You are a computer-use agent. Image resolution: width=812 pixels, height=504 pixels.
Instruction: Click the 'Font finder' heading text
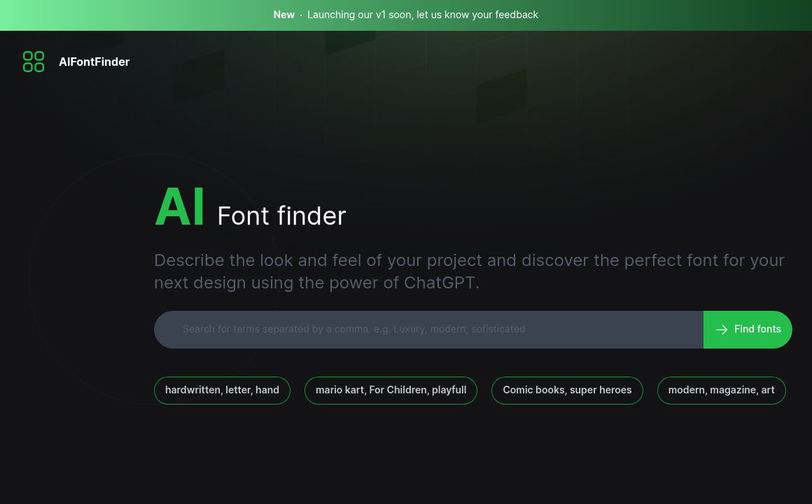[x=281, y=216]
